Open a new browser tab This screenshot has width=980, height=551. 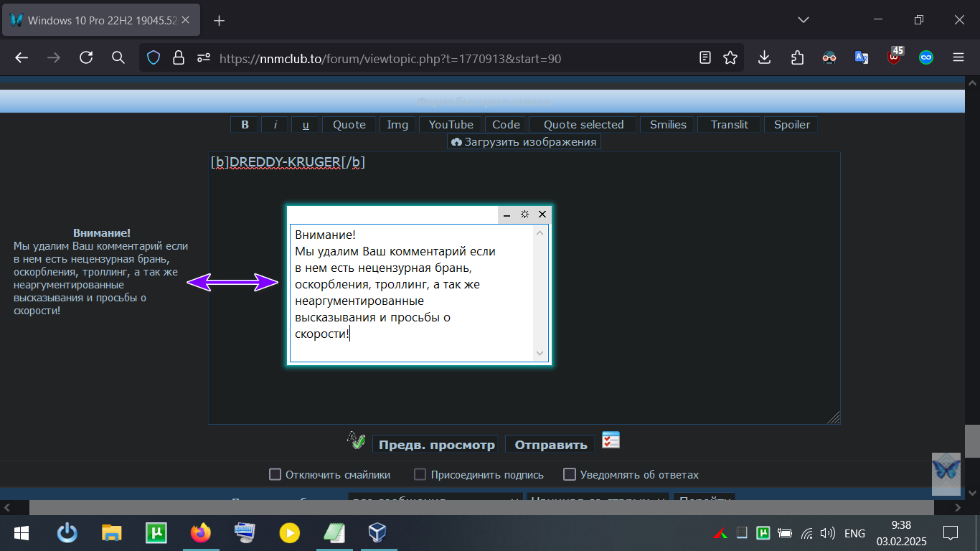(220, 21)
